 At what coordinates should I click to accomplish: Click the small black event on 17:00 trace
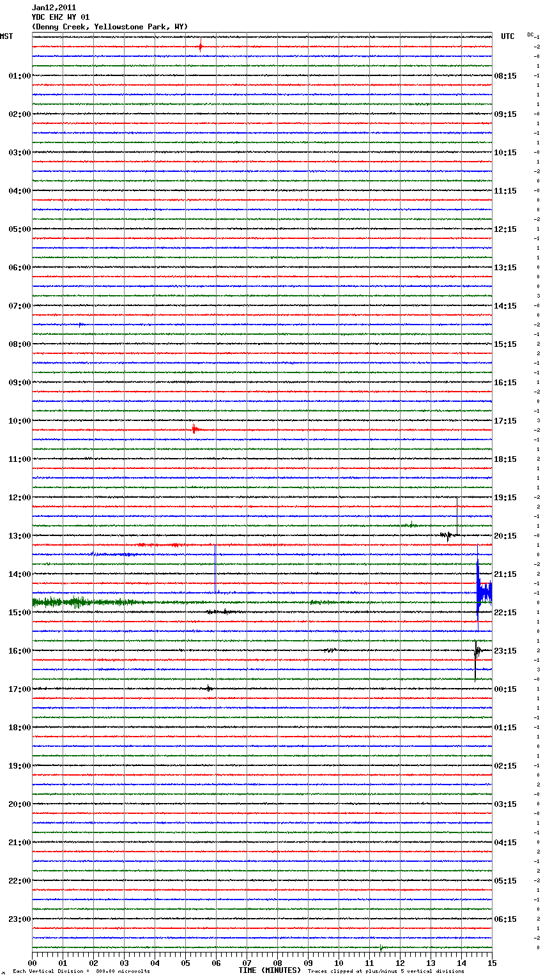(209, 688)
